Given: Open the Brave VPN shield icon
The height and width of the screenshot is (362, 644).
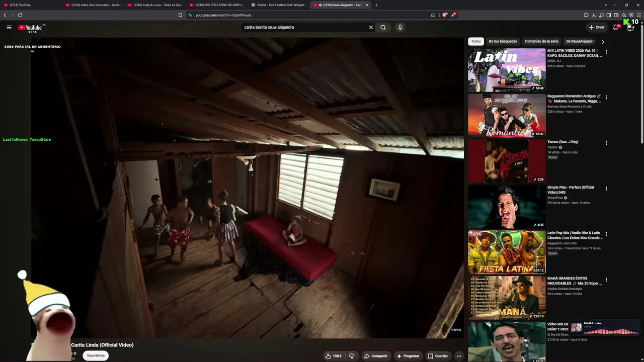Looking at the screenshot, I should pos(631,15).
